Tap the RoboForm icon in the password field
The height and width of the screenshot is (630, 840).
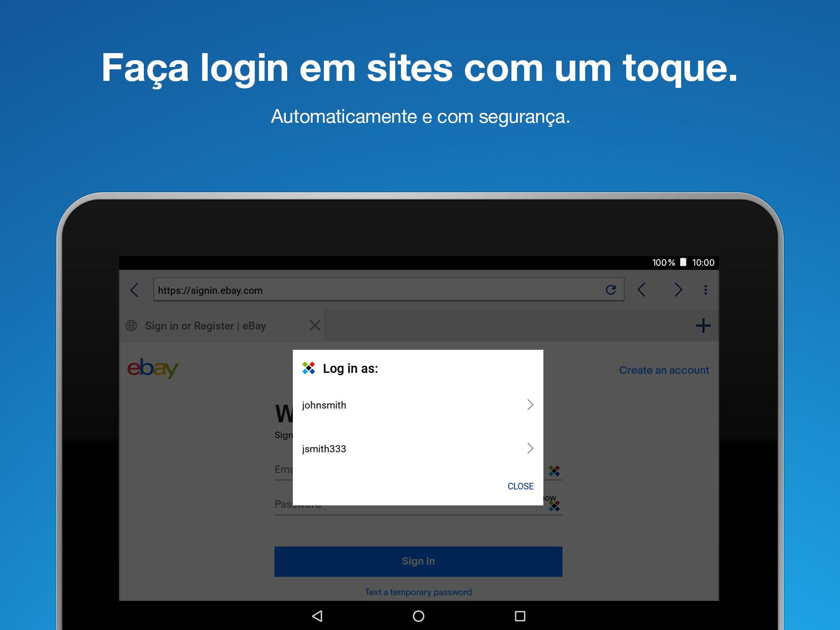point(554,506)
